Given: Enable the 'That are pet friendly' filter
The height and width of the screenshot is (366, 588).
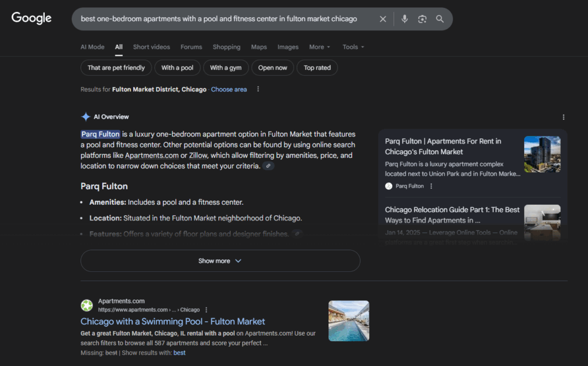Looking at the screenshot, I should click(x=116, y=68).
